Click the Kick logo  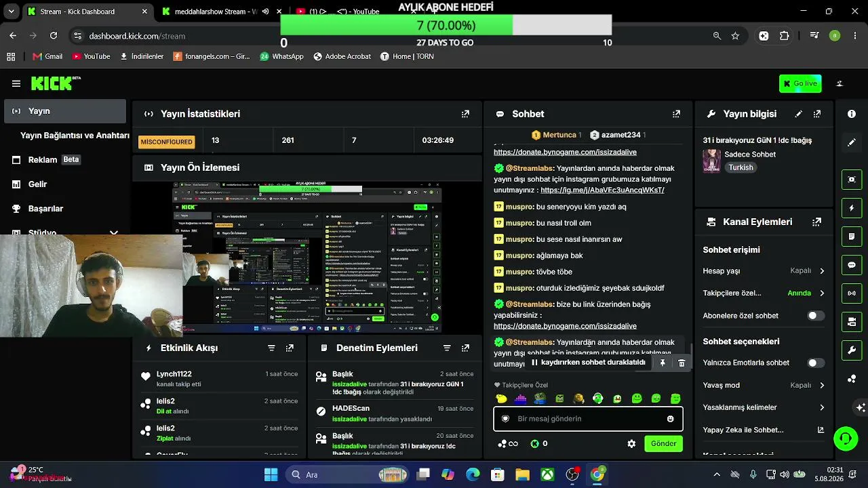coord(56,83)
